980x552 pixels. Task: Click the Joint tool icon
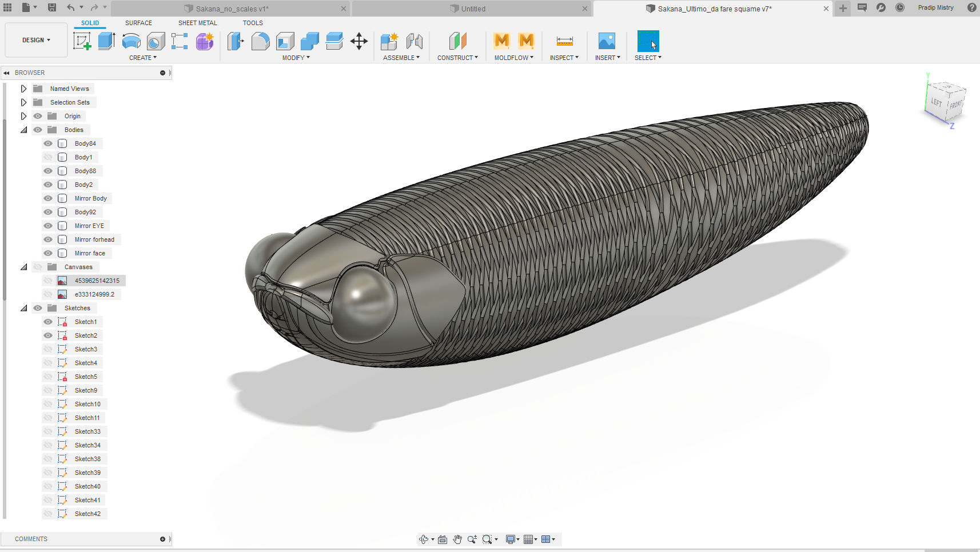(415, 41)
